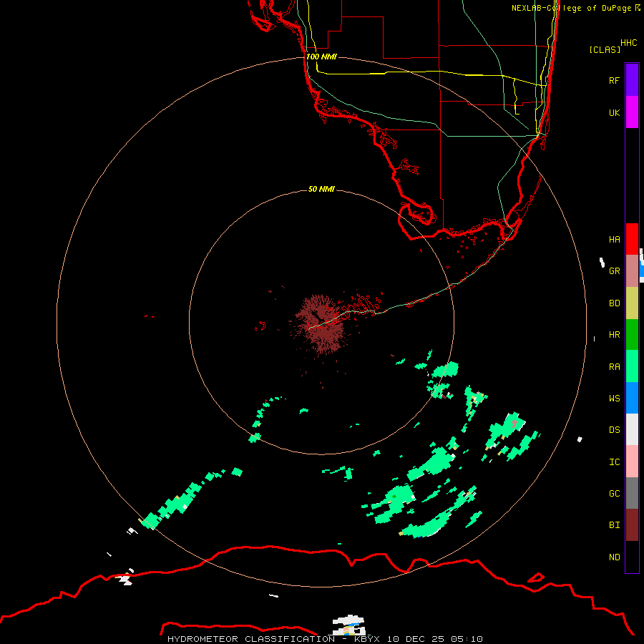Click the 'RA' legend label
Viewport: 644px width, 644px height.
pyautogui.click(x=614, y=367)
